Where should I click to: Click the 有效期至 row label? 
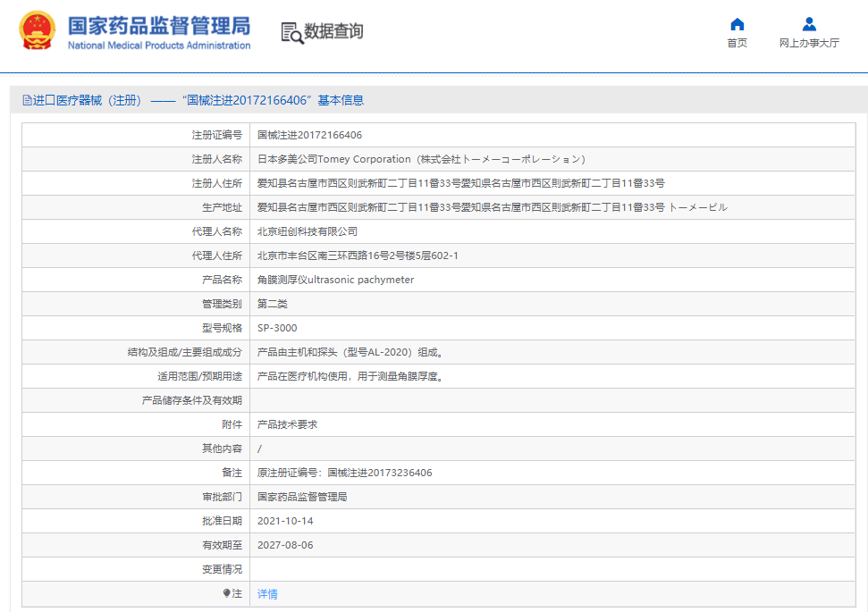(222, 545)
